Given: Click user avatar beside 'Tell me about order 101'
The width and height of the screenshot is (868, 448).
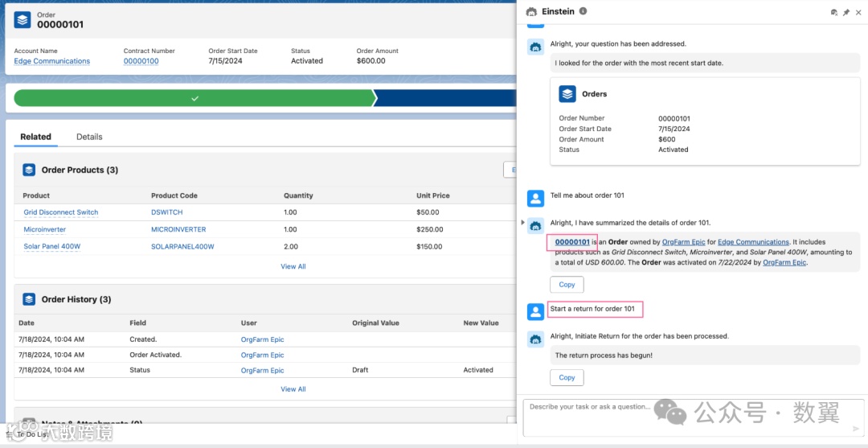Looking at the screenshot, I should [534, 198].
